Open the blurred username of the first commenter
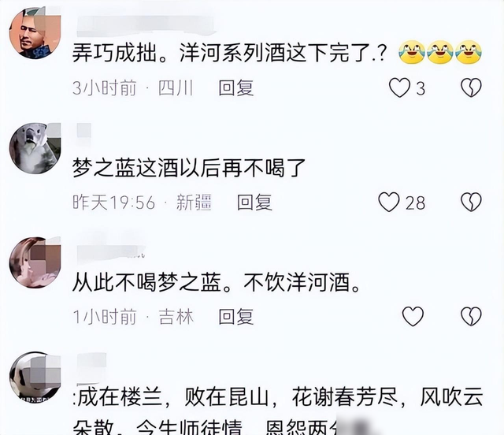The height and width of the screenshot is (435, 504). coord(145,24)
